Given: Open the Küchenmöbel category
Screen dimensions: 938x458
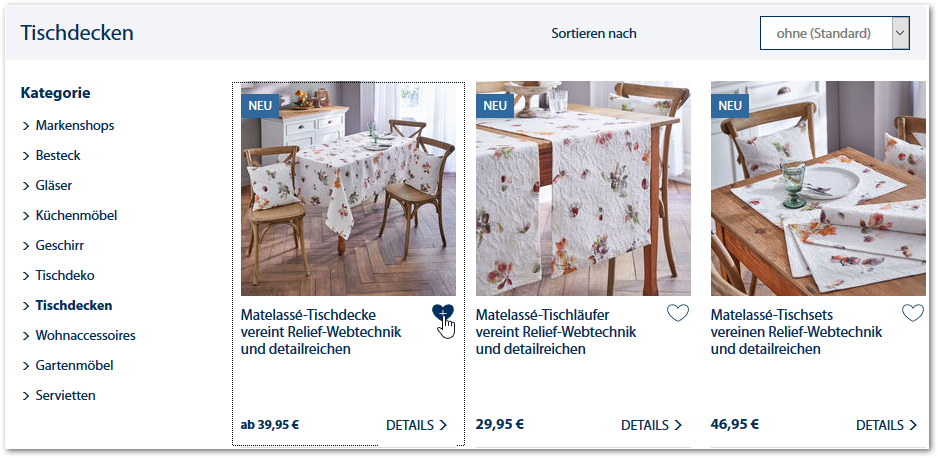Looking at the screenshot, I should [77, 215].
